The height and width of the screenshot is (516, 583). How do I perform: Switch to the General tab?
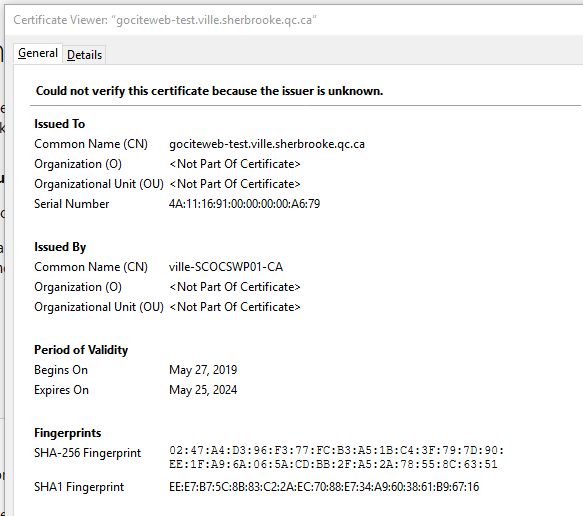pyautogui.click(x=38, y=54)
